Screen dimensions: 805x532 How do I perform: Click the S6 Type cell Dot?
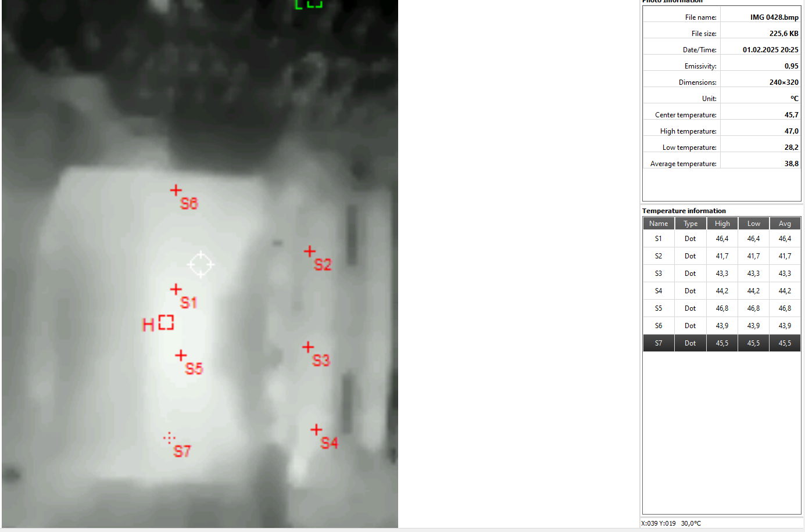(x=690, y=326)
